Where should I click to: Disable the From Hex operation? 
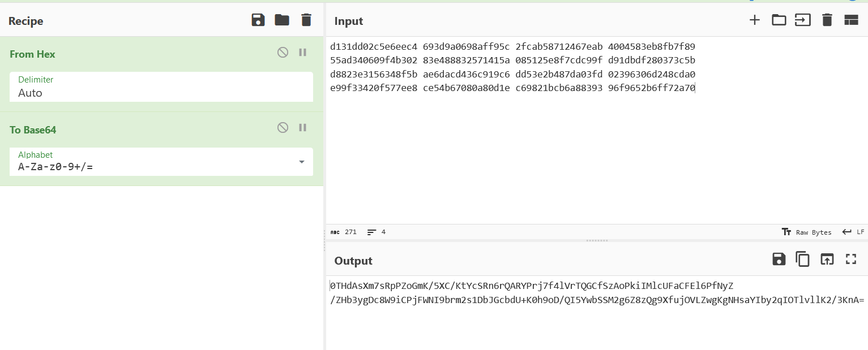tap(283, 53)
